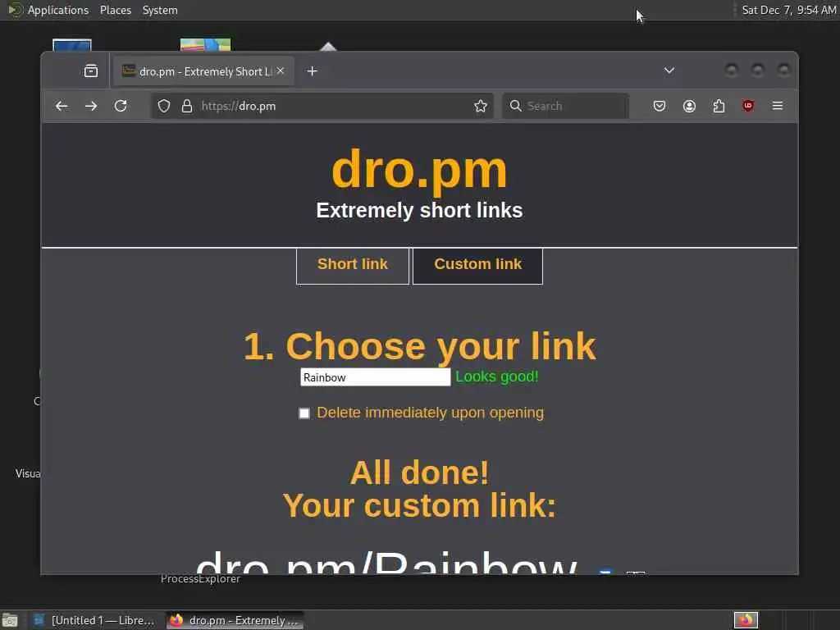Image resolution: width=840 pixels, height=630 pixels.
Task: Switch to Untitled 1 LibreOffice taskbar item
Action: click(95, 620)
